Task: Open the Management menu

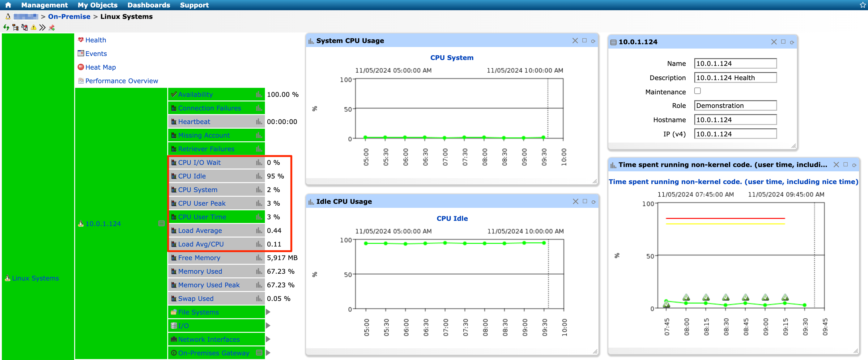Action: (x=44, y=5)
